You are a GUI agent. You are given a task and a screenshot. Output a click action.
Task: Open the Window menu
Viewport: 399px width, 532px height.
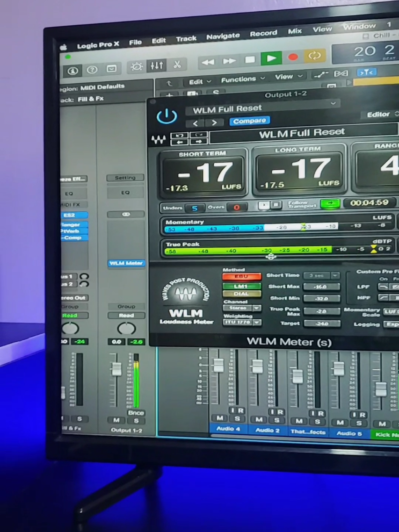click(x=359, y=27)
